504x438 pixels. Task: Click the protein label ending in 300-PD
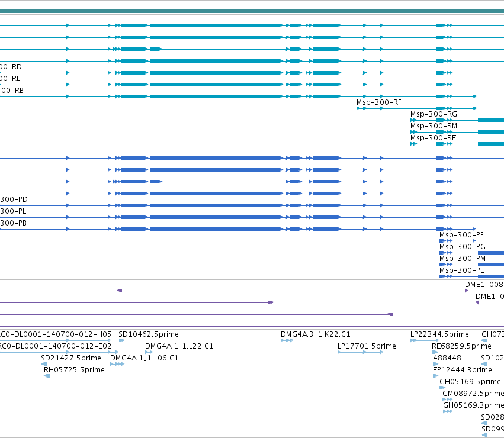(14, 199)
